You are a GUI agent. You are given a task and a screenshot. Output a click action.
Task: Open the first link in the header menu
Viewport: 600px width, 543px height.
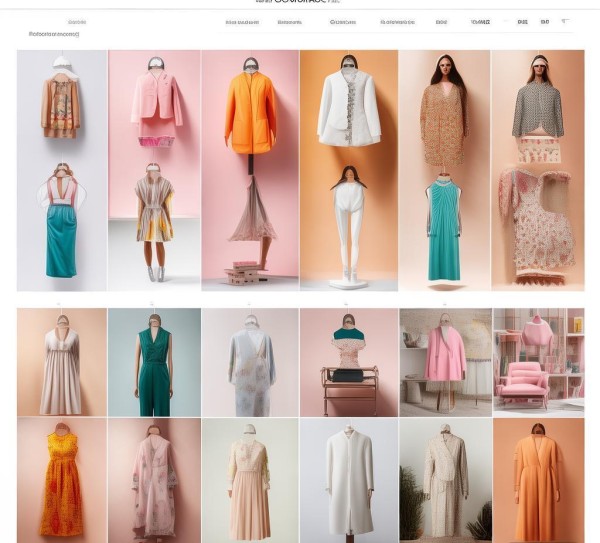pos(242,21)
